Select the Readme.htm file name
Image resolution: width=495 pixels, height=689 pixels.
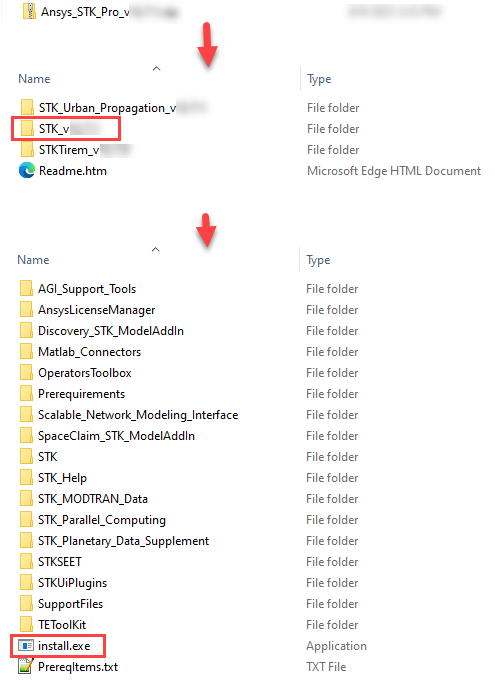73,171
